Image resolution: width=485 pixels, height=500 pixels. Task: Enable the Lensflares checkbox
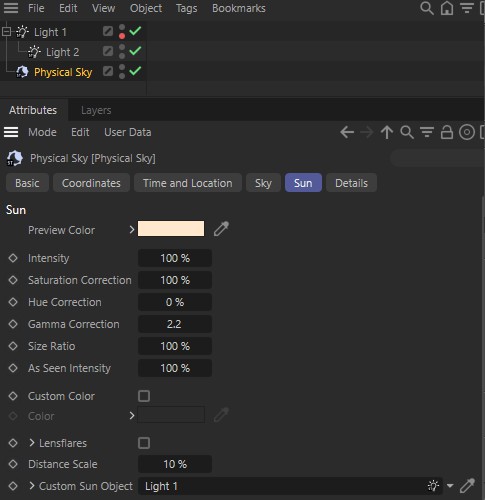click(x=144, y=443)
